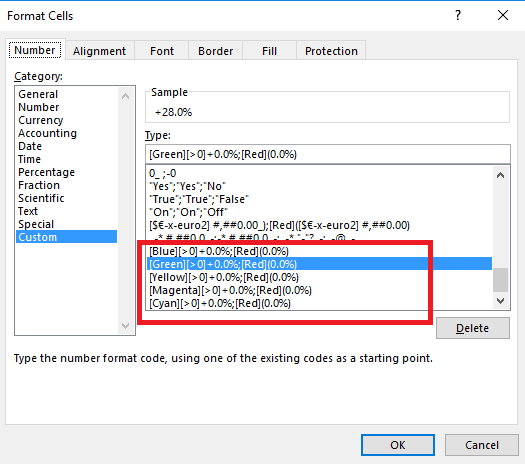Switch to the Number tab
The image size is (525, 464).
(35, 50)
